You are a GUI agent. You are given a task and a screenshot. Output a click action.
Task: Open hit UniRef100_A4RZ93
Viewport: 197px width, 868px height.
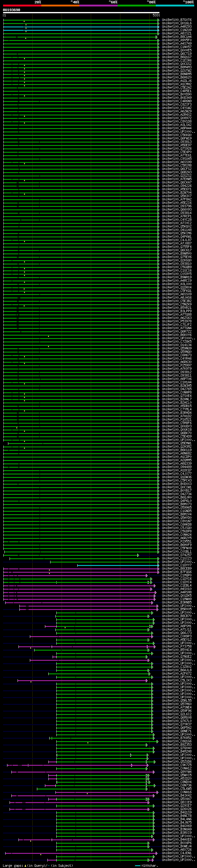click(x=177, y=26)
